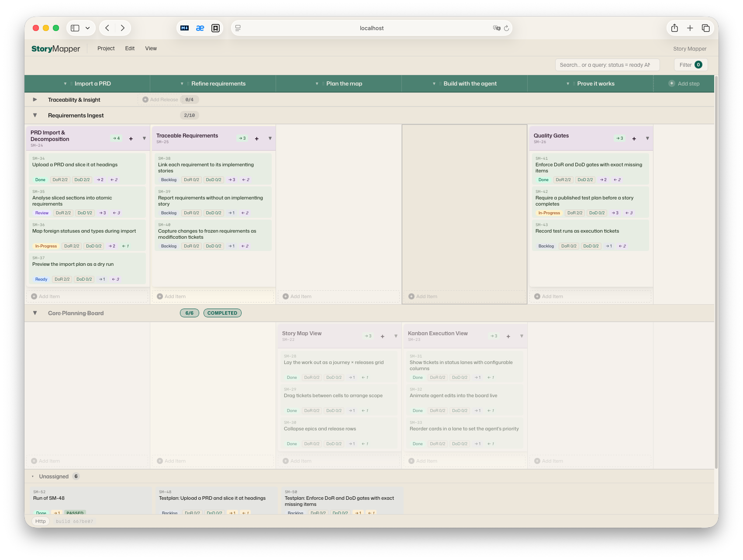Image resolution: width=743 pixels, height=560 pixels.
Task: Open Kanban Execution View epic menu arrow
Action: pyautogui.click(x=522, y=336)
